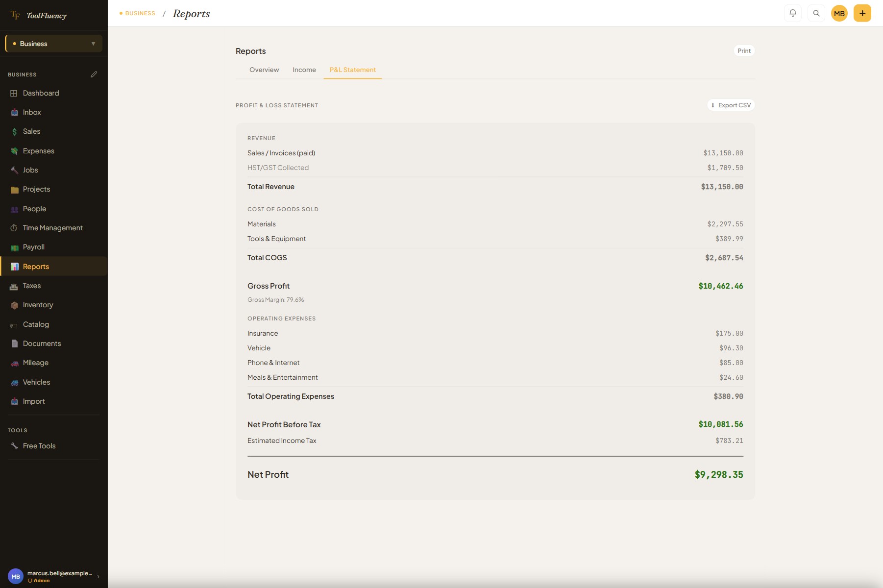Expand the Business workspace dropdown
883x588 pixels.
[54, 44]
